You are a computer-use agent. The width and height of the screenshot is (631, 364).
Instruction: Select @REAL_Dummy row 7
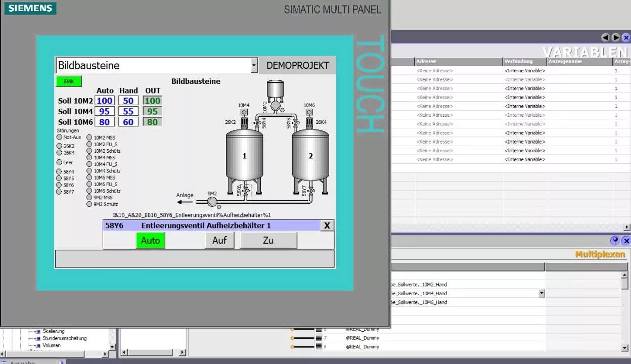pos(362,338)
